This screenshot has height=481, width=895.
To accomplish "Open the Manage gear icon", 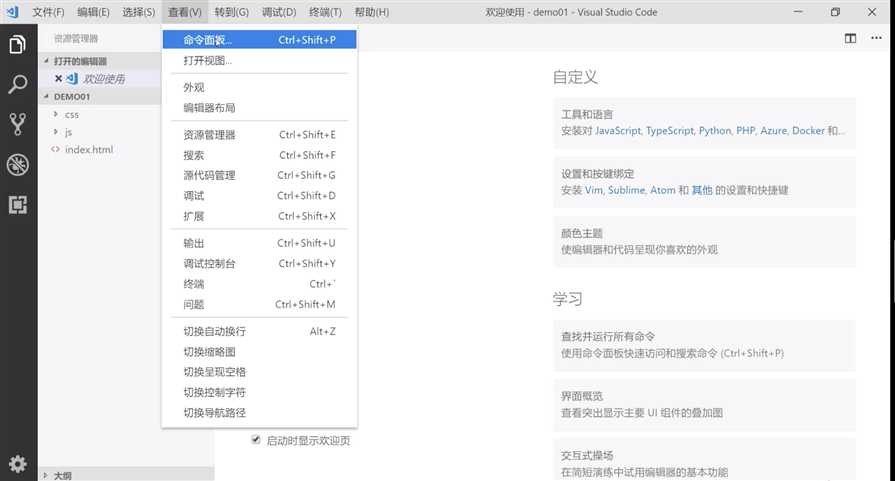I will pyautogui.click(x=18, y=463).
